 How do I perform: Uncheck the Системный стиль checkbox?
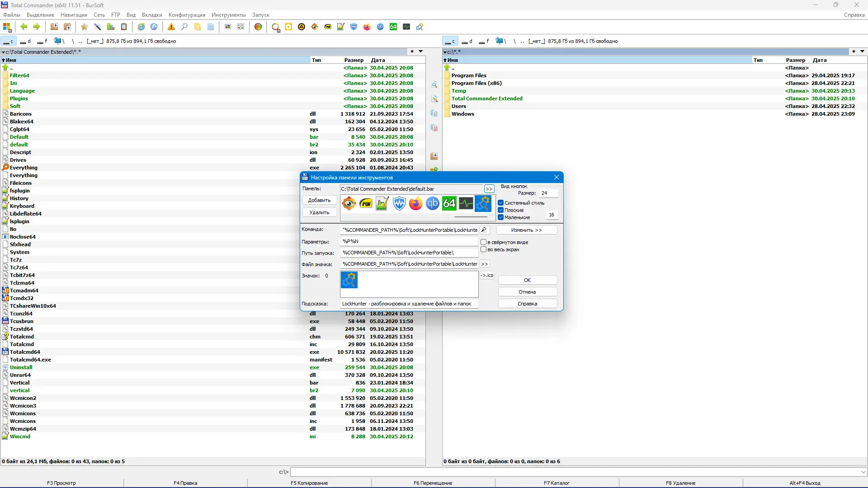point(500,203)
